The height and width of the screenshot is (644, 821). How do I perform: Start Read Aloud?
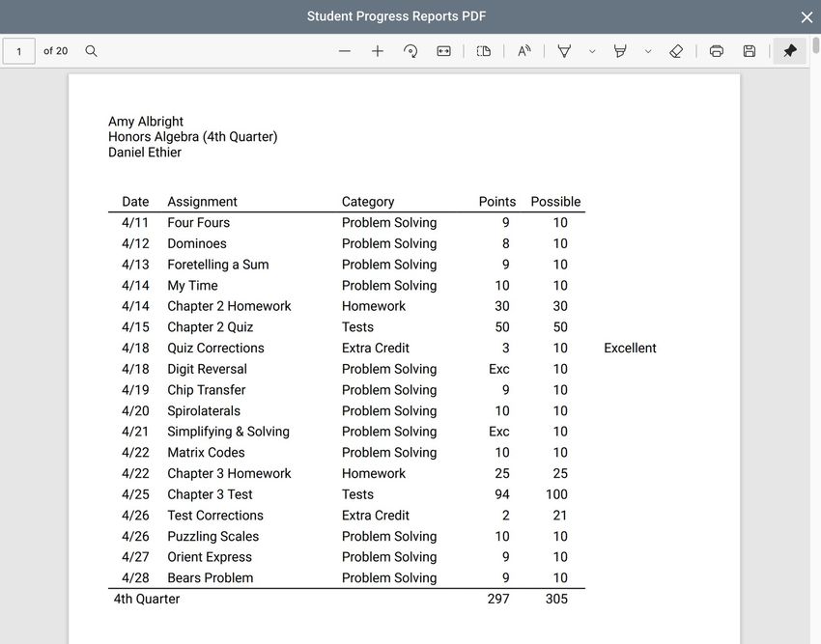click(x=524, y=51)
